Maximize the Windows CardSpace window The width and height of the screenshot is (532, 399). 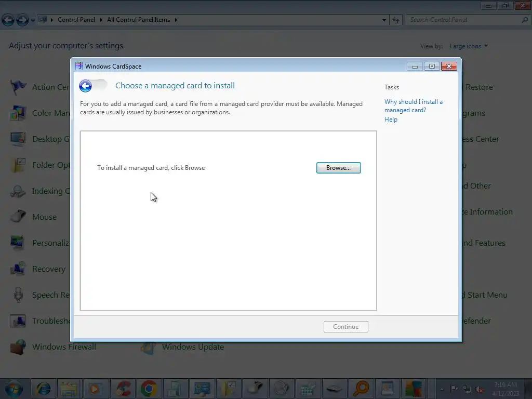(x=432, y=66)
